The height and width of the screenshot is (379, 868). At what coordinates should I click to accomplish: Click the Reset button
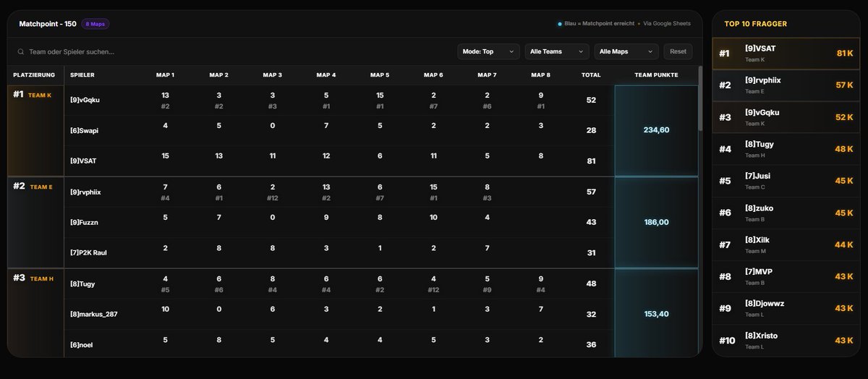(x=678, y=52)
